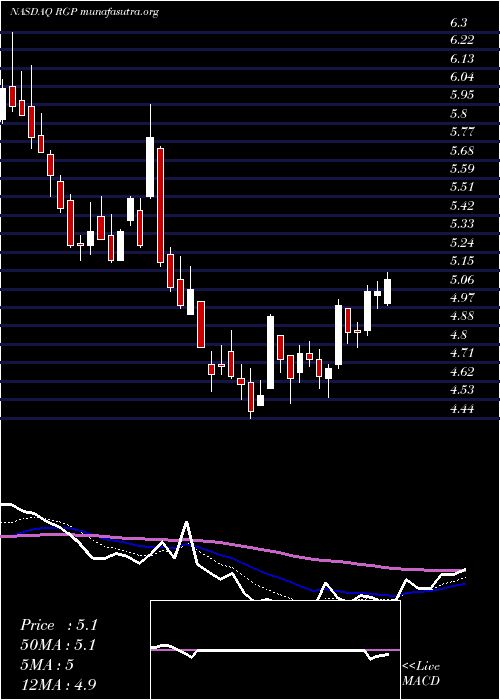Select the 4.97 price axis label
Viewport: 500px width, 700px height.
pyautogui.click(x=462, y=297)
